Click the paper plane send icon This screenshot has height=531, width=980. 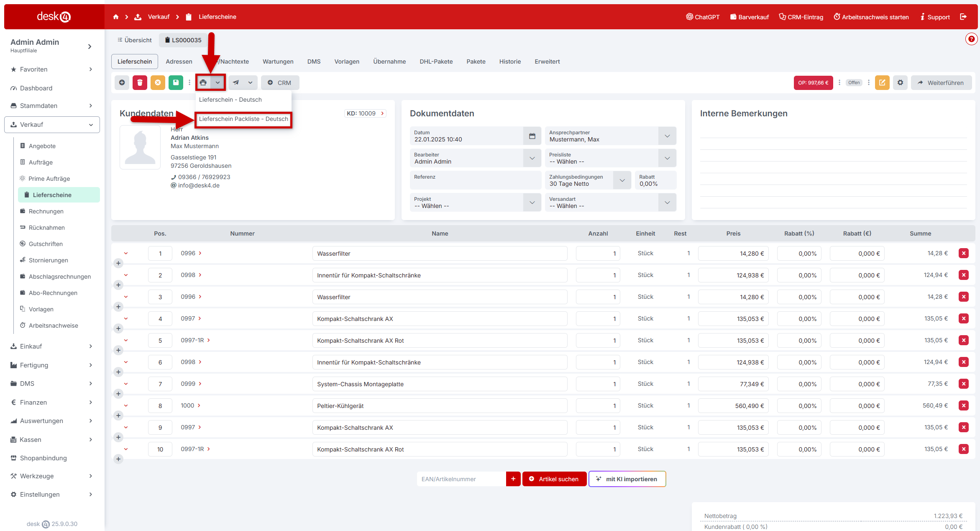click(236, 82)
